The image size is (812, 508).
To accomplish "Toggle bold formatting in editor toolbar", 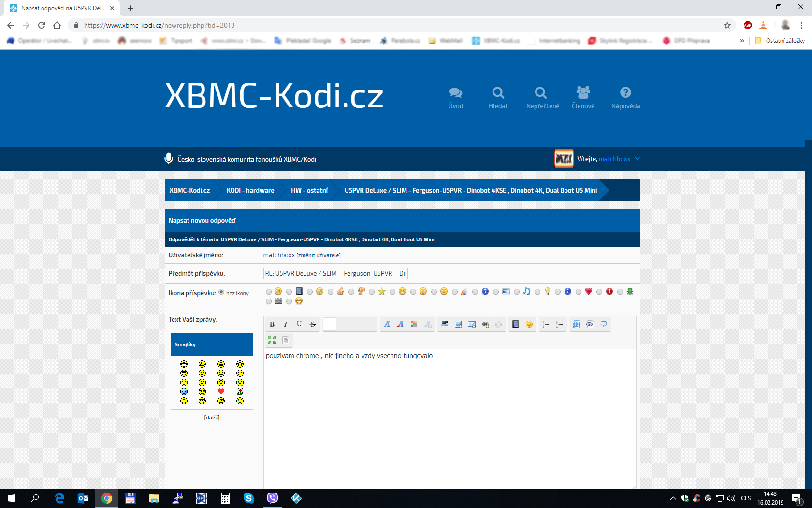I will (x=272, y=324).
